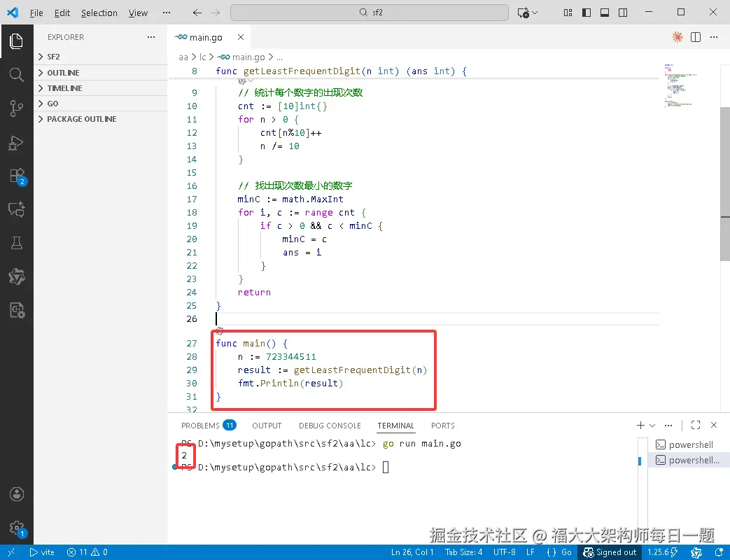Open the Chat view in activity bar

16,209
